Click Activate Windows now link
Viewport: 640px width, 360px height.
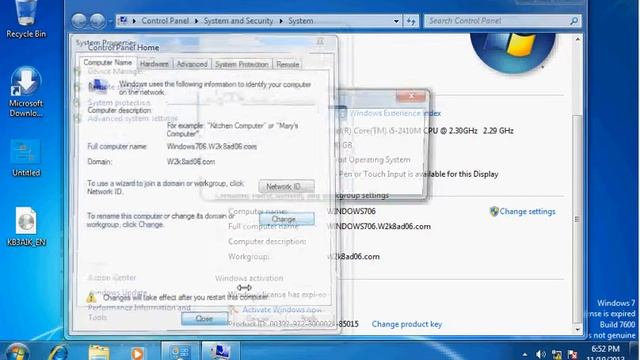tap(282, 310)
